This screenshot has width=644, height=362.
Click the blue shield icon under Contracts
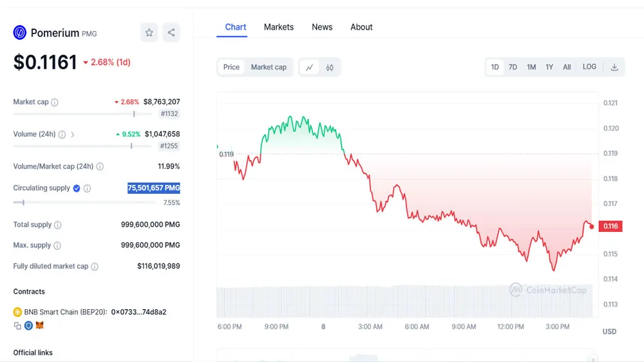coord(28,326)
